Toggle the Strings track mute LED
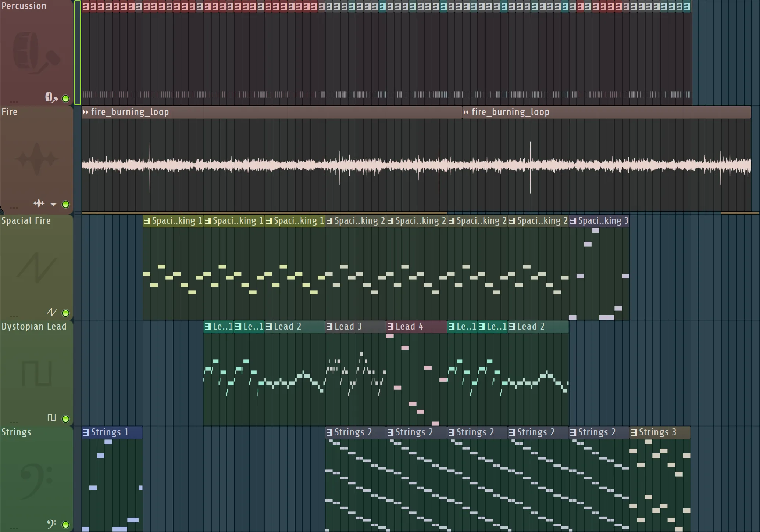This screenshot has width=760, height=532. [x=66, y=525]
